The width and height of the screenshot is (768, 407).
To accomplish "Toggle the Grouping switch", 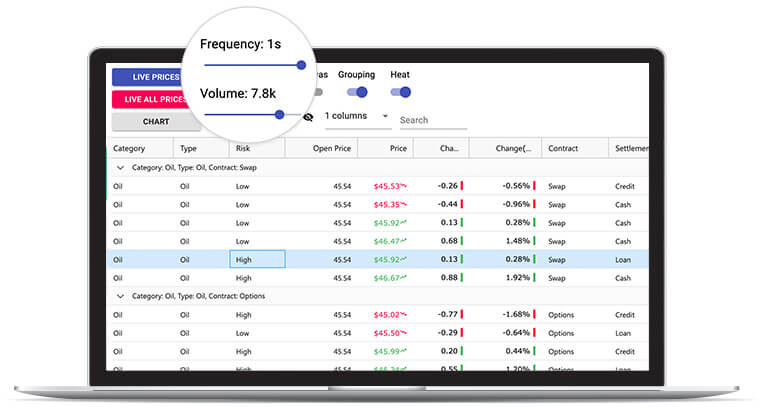I will [356, 92].
